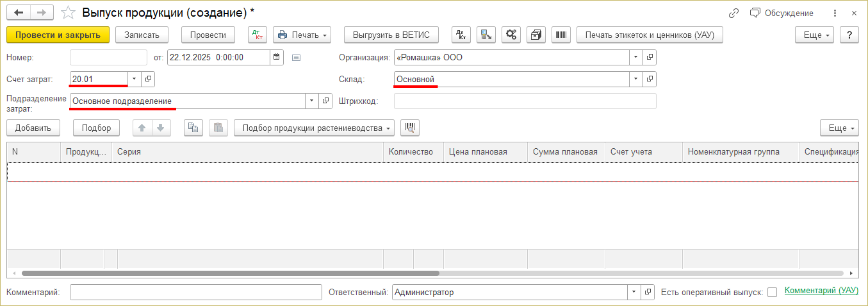Click the Подбор button

(x=97, y=128)
